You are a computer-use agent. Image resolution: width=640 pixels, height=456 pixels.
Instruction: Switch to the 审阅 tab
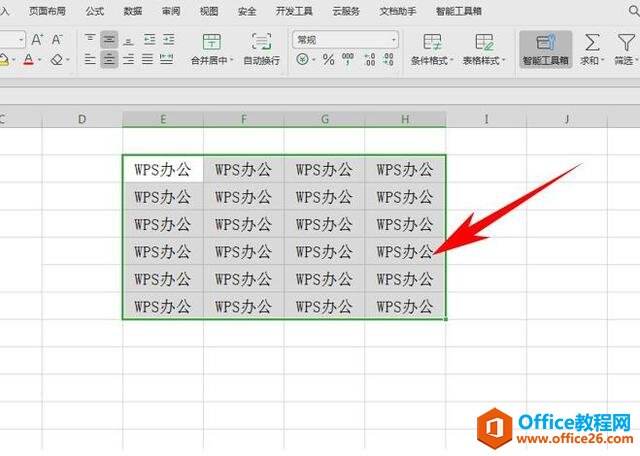(x=171, y=11)
